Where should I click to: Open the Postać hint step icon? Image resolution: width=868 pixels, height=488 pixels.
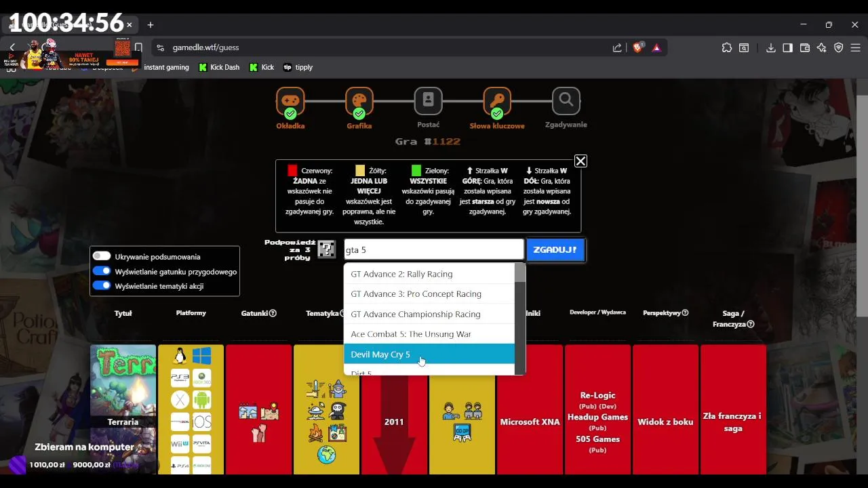[428, 101]
